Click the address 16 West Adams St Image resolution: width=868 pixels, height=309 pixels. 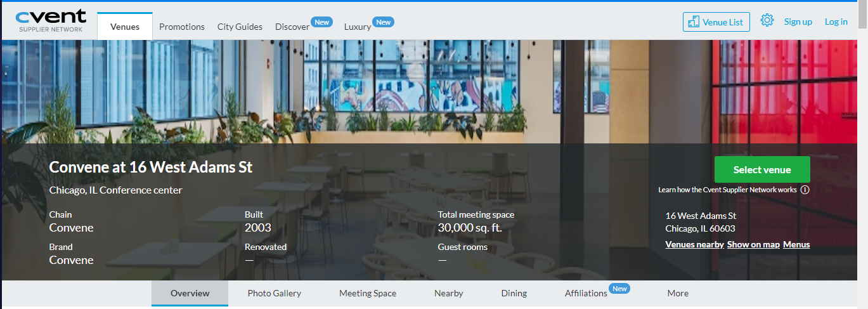(x=701, y=216)
